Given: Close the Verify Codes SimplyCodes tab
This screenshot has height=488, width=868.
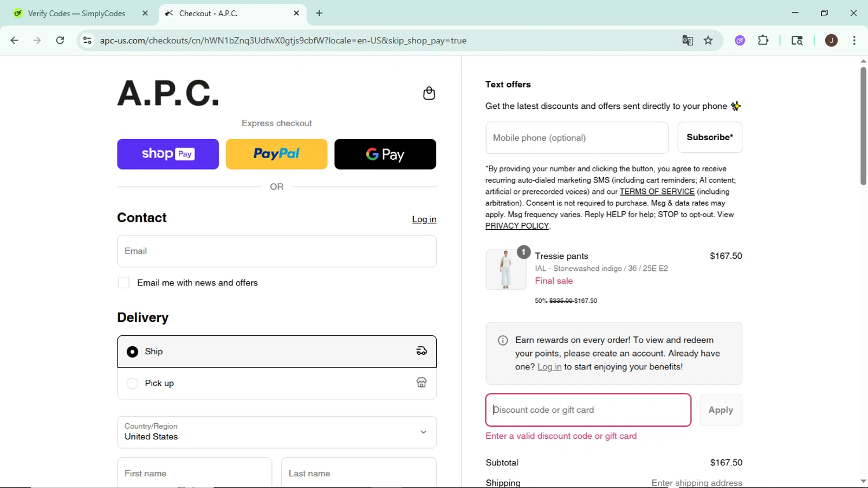Looking at the screenshot, I should [145, 13].
